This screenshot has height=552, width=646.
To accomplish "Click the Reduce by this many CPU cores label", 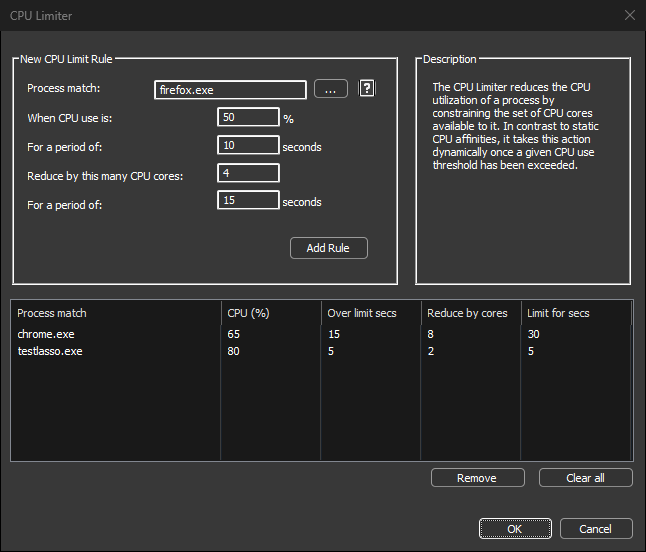I will (x=105, y=176).
